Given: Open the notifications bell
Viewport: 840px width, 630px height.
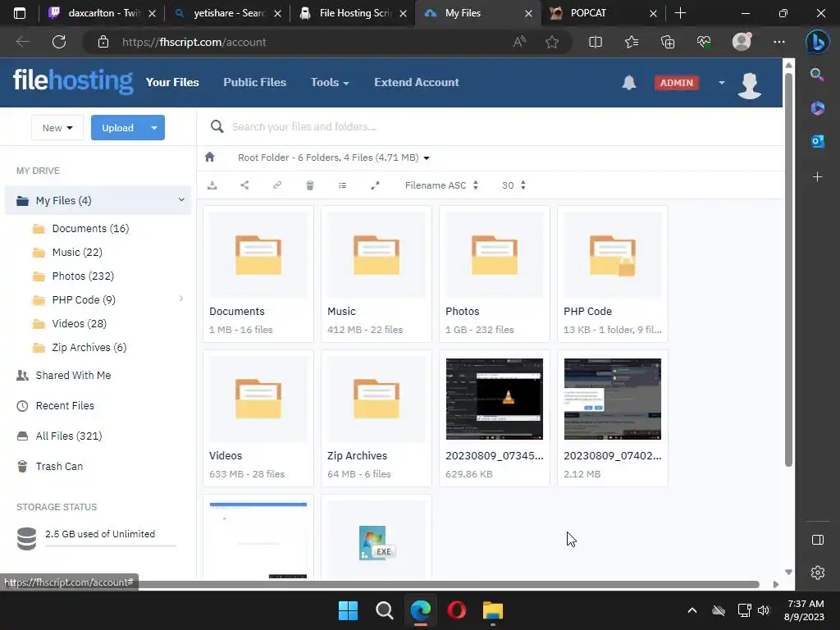Looking at the screenshot, I should pos(629,83).
